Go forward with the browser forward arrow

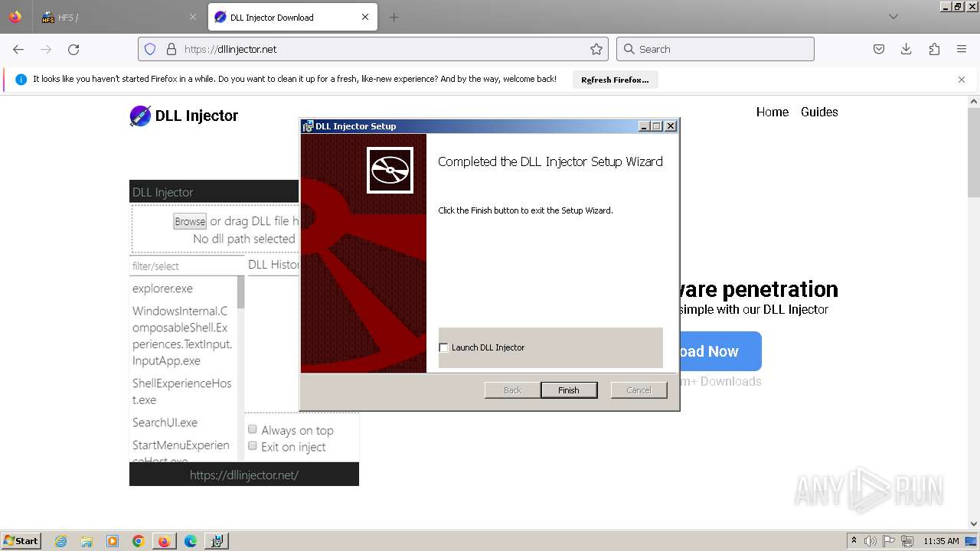(46, 49)
